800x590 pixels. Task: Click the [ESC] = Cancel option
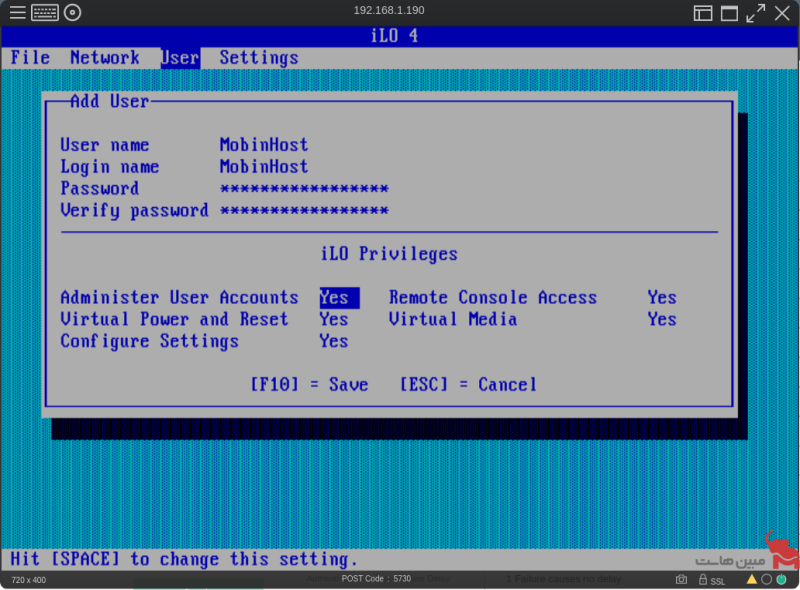pos(468,385)
